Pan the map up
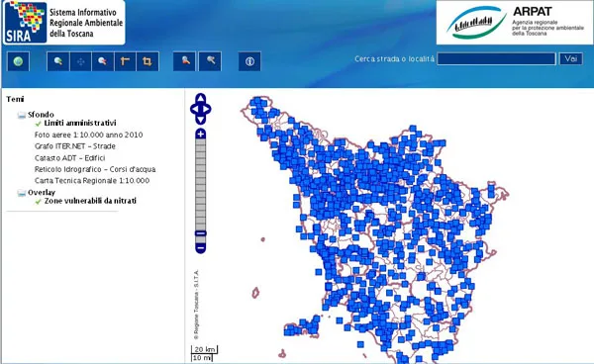 200,98
